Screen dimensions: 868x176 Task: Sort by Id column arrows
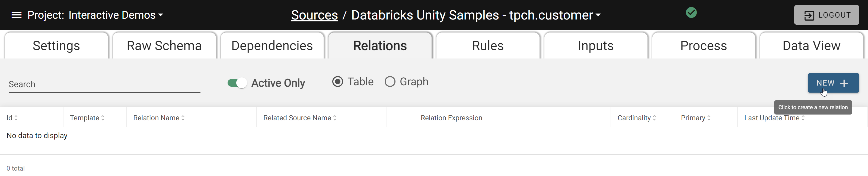(x=16, y=118)
